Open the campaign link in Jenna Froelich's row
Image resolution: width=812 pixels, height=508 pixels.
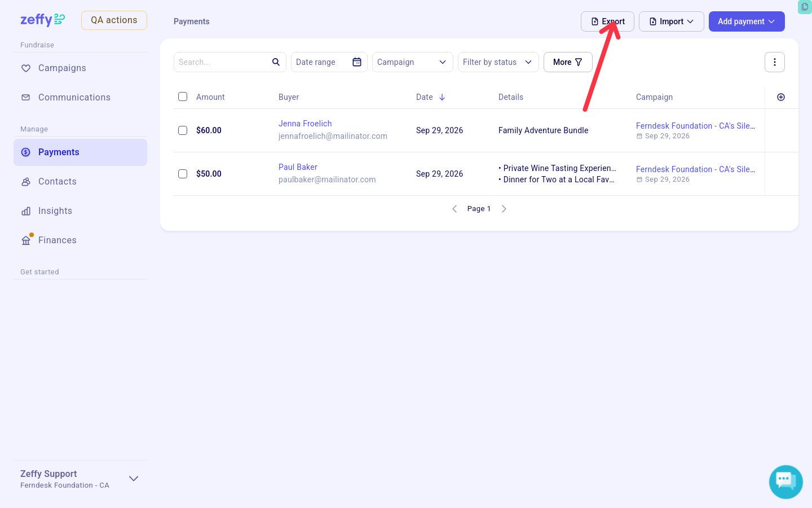695,126
